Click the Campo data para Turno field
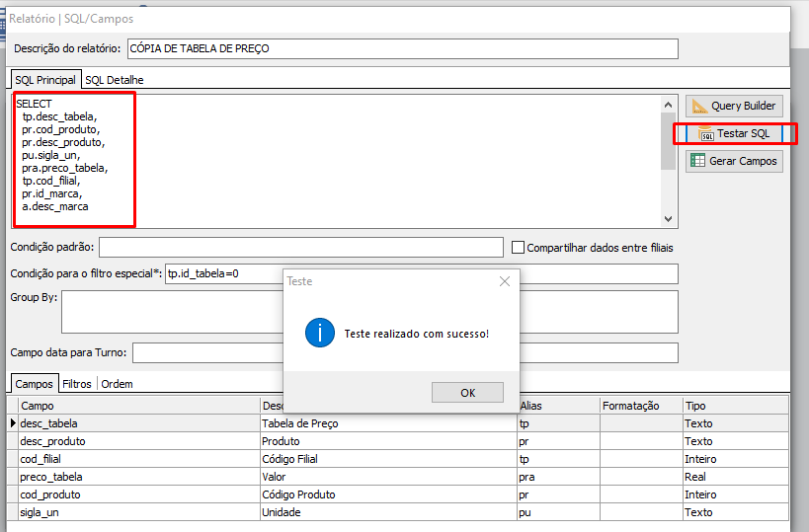The height and width of the screenshot is (532, 809). pos(405,352)
